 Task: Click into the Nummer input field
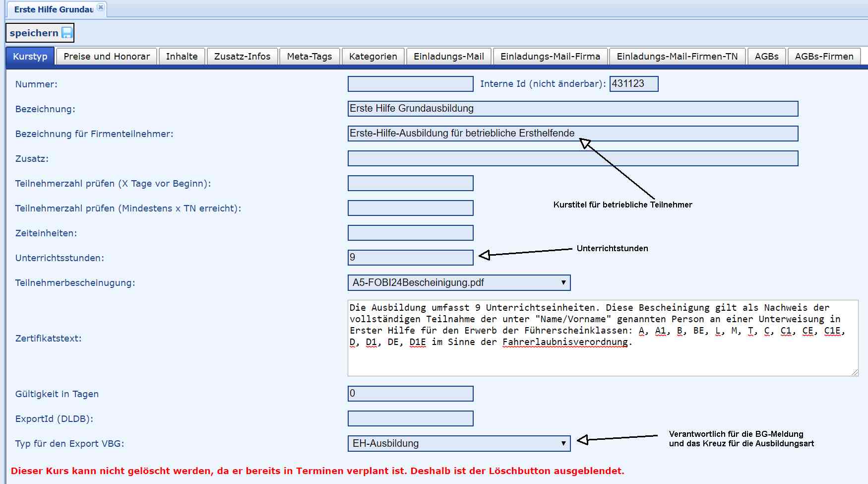410,84
